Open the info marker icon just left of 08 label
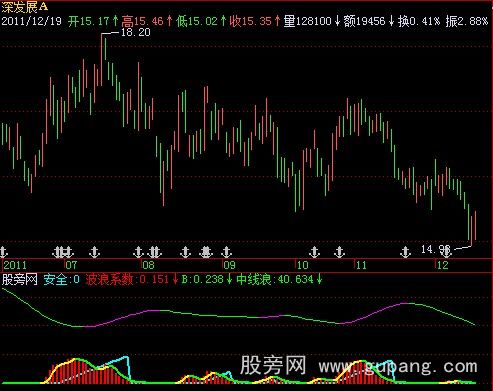This screenshot has height=391, width=493. tap(138, 252)
